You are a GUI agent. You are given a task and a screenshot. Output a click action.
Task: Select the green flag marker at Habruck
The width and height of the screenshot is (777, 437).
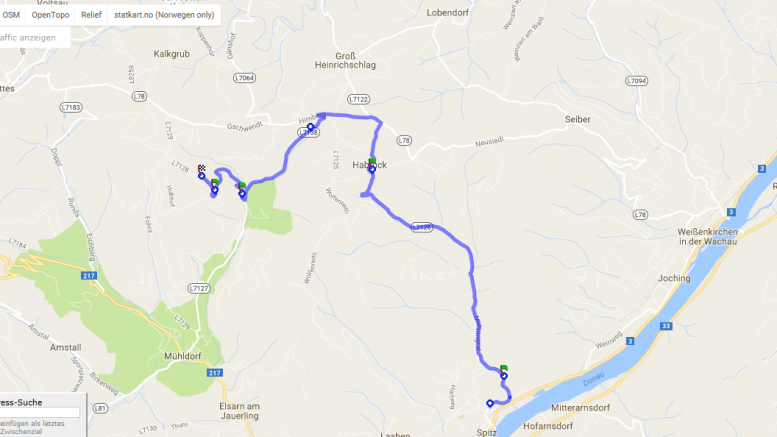(372, 162)
